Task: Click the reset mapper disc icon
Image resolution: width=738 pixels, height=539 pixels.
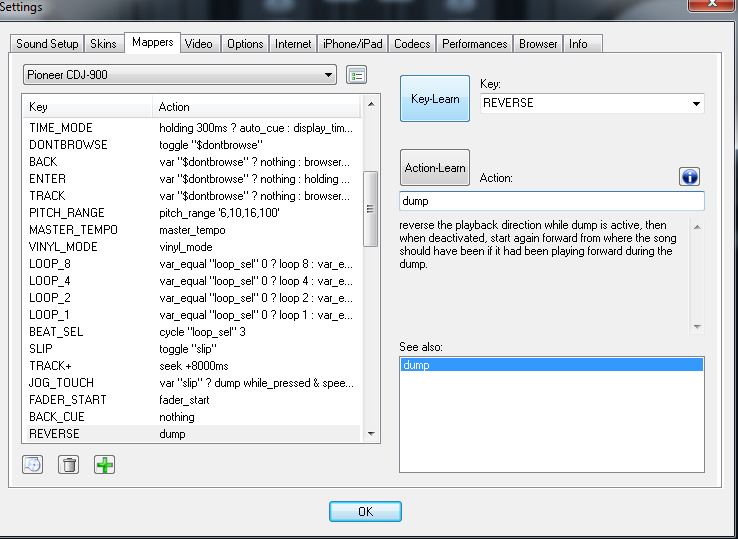Action: (x=32, y=465)
